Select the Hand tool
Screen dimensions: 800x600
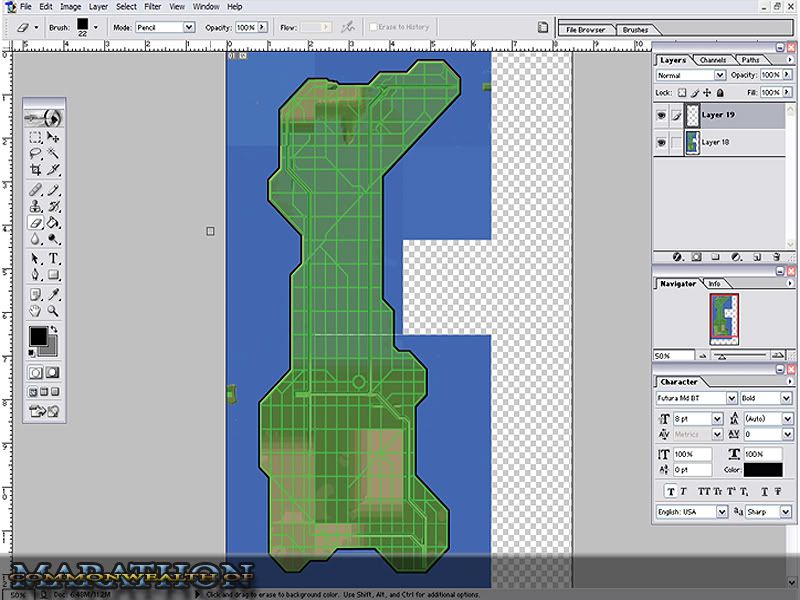point(36,311)
